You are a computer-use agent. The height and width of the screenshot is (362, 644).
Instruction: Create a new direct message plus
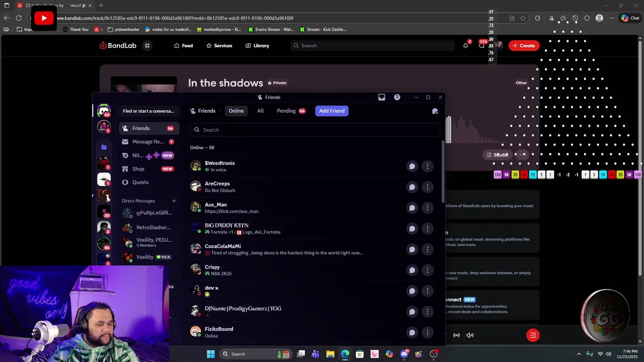point(174,201)
